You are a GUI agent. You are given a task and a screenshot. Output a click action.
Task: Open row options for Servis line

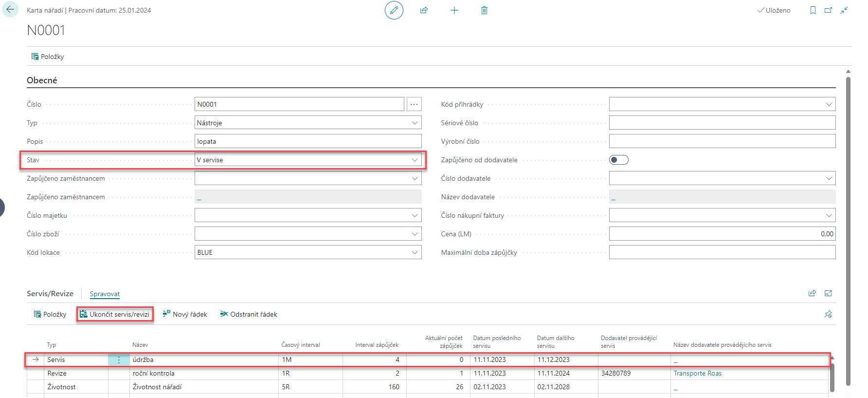pos(119,360)
